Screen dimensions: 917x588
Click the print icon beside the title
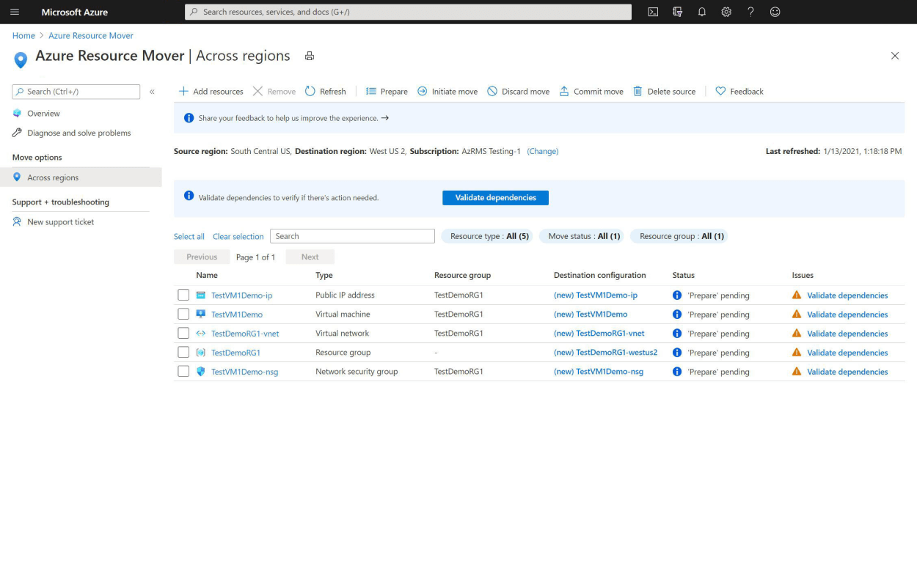310,56
